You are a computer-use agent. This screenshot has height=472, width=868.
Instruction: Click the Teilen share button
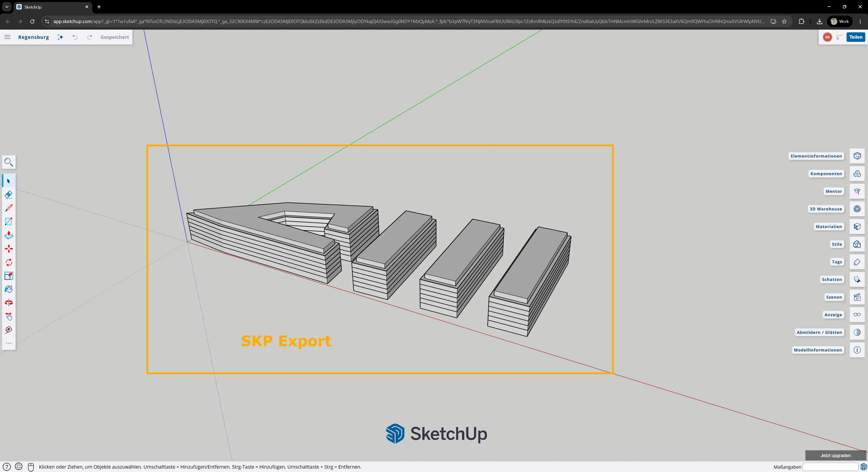(856, 37)
